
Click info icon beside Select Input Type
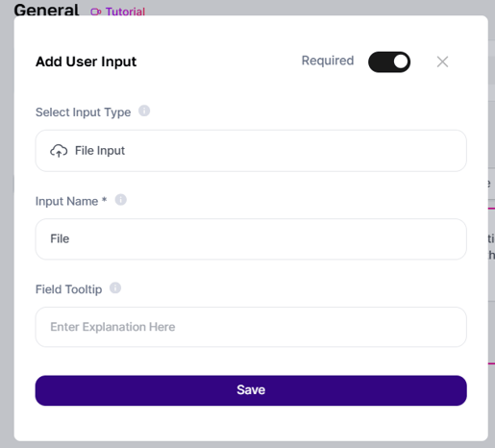144,111
